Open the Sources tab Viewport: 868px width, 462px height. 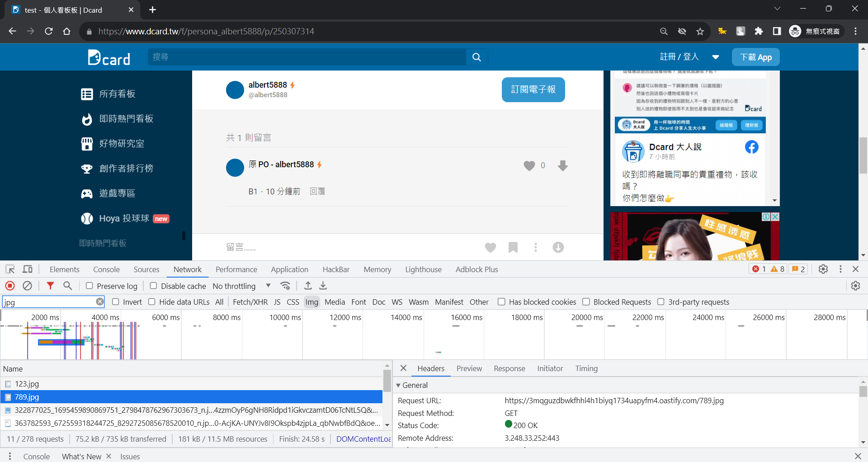[x=146, y=269]
